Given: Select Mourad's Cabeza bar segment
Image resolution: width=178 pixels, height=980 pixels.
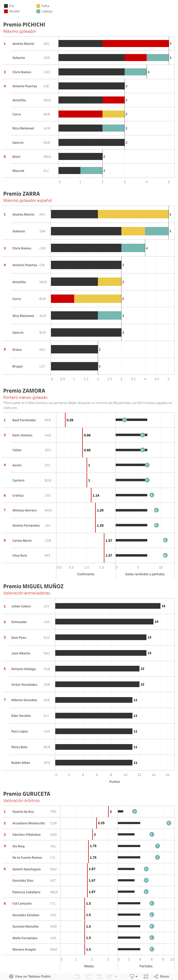Looking at the screenshot, I should 91,170.
